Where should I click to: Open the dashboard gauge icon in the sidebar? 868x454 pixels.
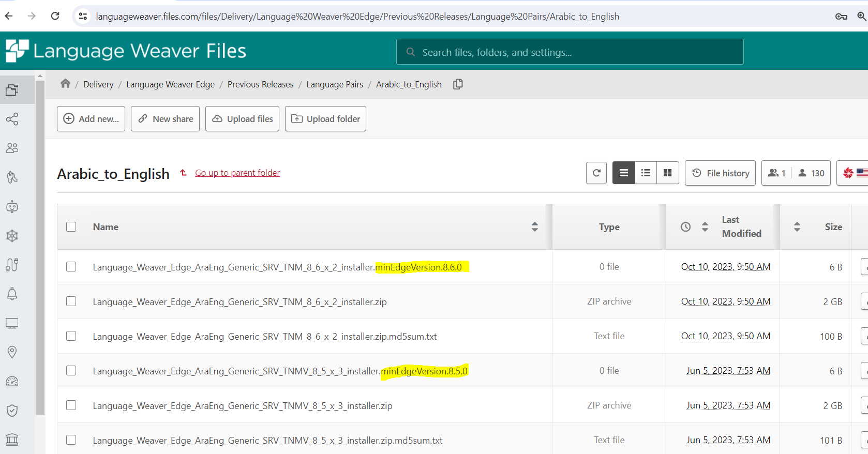(x=12, y=382)
